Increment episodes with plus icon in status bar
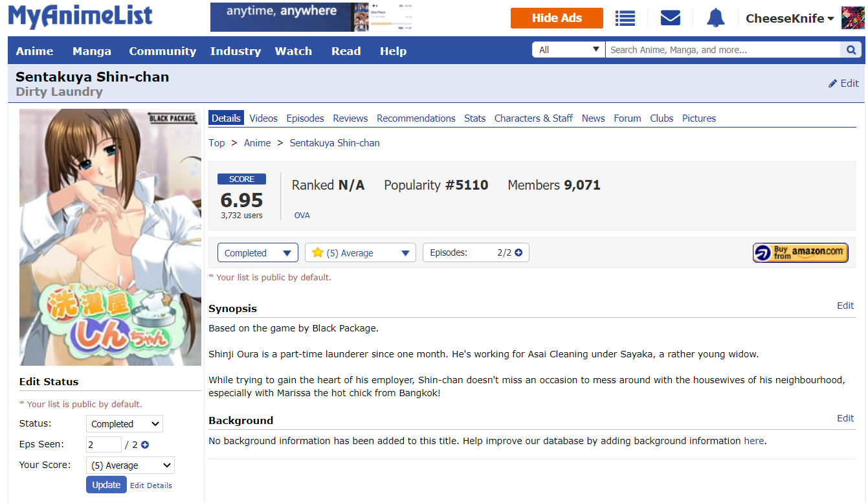Viewport: 868px width, 503px height. (518, 252)
